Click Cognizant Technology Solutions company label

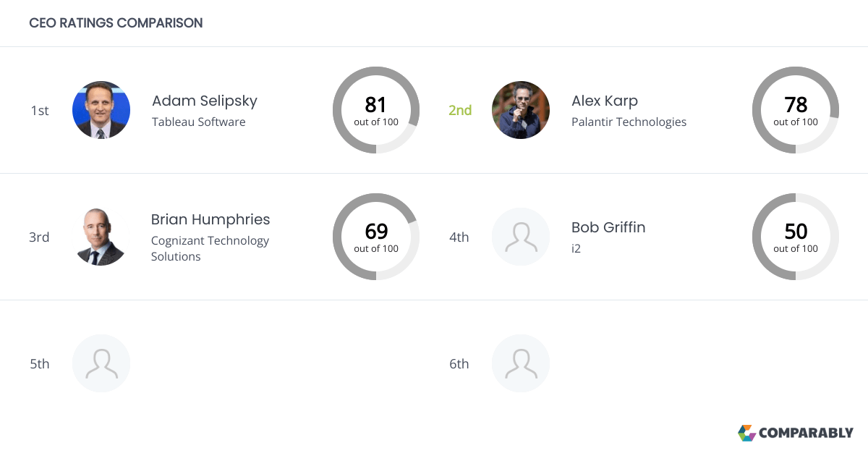[210, 248]
